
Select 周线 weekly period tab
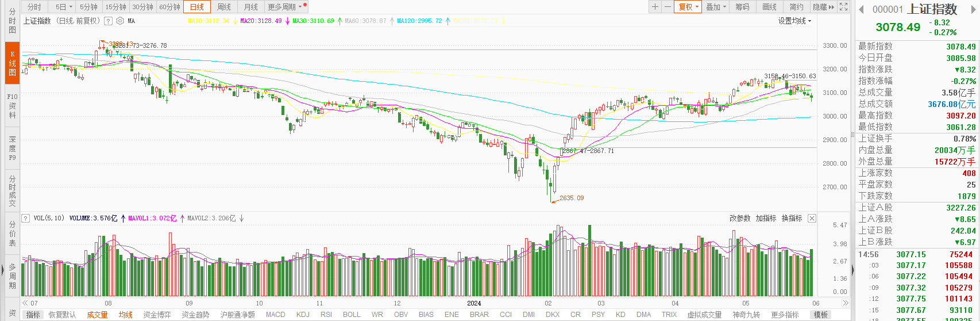pyautogui.click(x=224, y=7)
